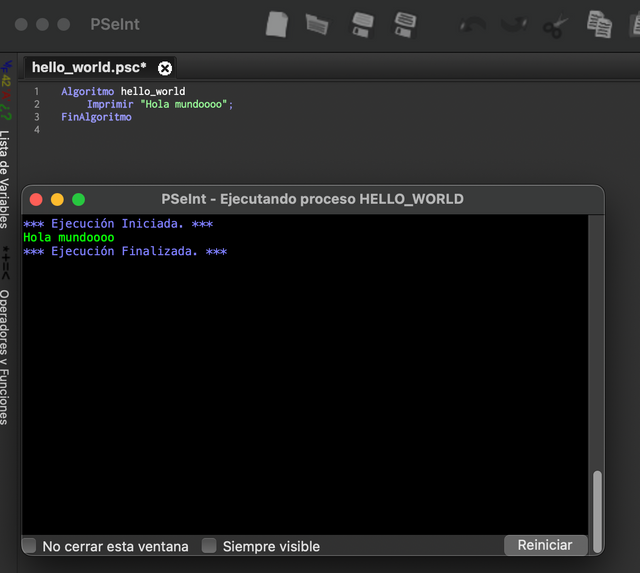Copy selection with the Copy icon

click(599, 24)
